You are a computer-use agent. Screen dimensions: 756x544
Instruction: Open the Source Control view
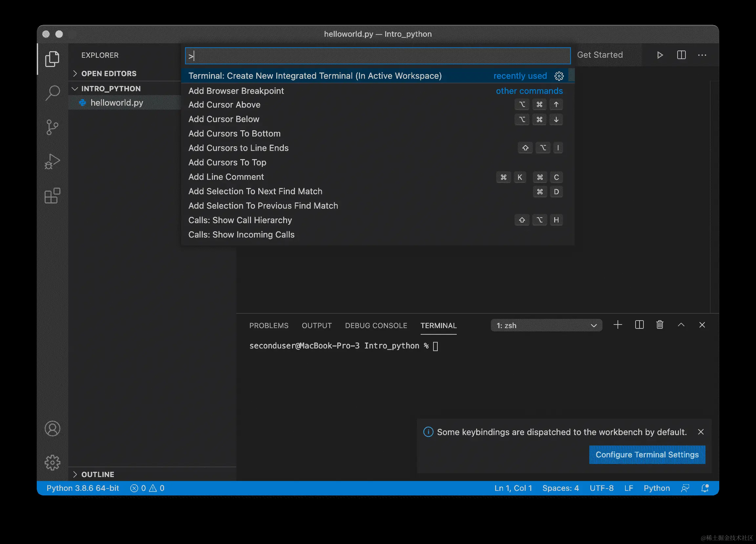coord(52,127)
